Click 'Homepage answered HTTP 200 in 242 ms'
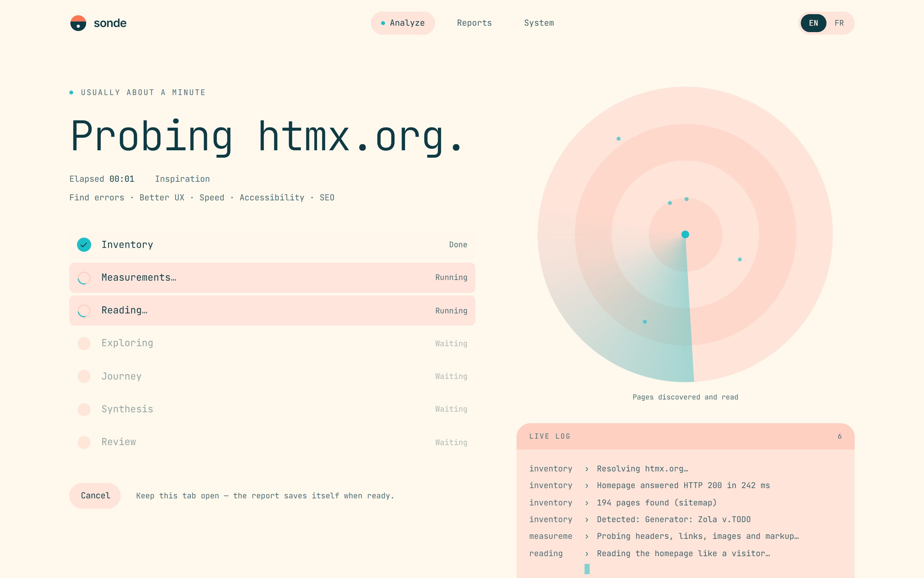Image resolution: width=924 pixels, height=578 pixels. point(683,486)
